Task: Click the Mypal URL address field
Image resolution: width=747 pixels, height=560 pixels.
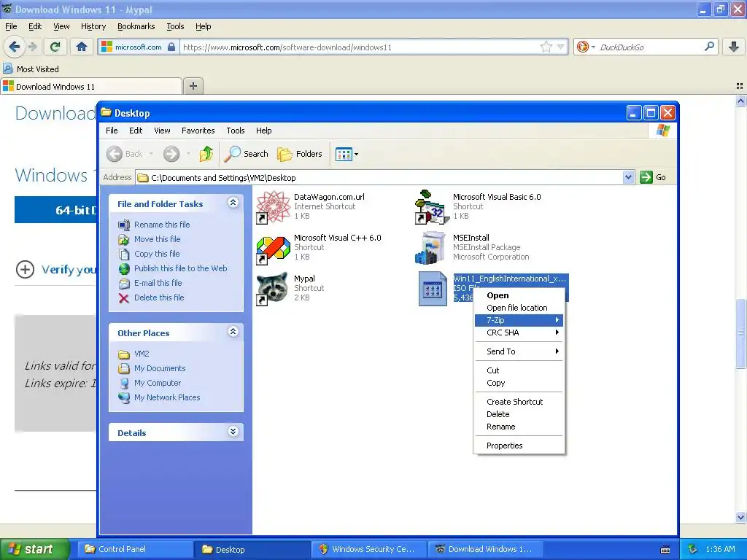Action: (360, 47)
